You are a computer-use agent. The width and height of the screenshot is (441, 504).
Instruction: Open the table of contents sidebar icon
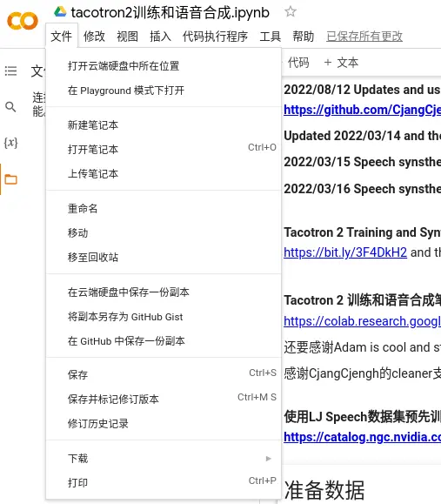(10, 71)
